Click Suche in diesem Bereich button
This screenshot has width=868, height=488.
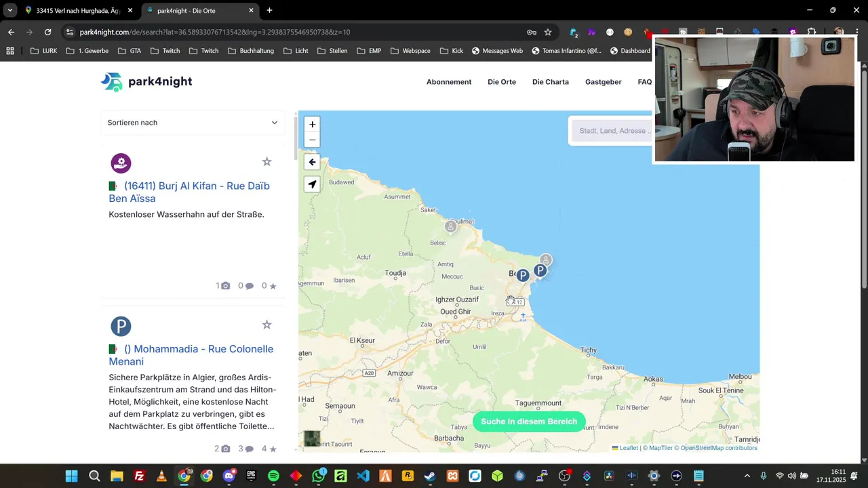tap(529, 422)
